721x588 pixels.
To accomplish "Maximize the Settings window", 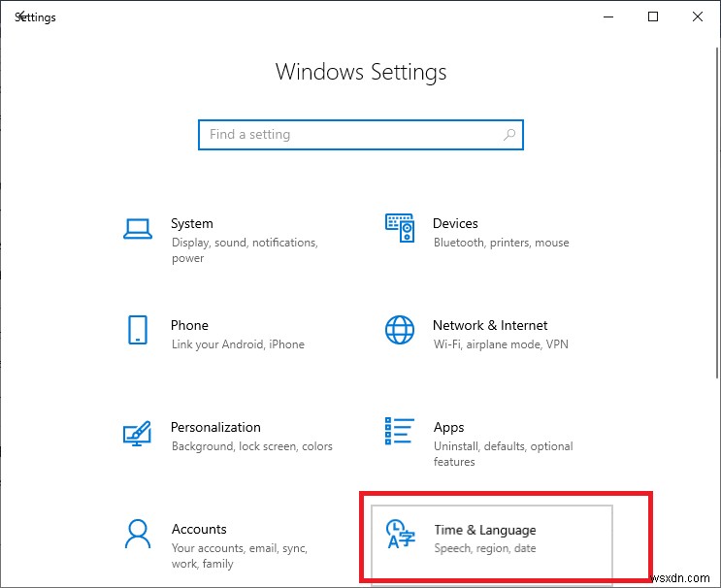I will click(x=653, y=17).
